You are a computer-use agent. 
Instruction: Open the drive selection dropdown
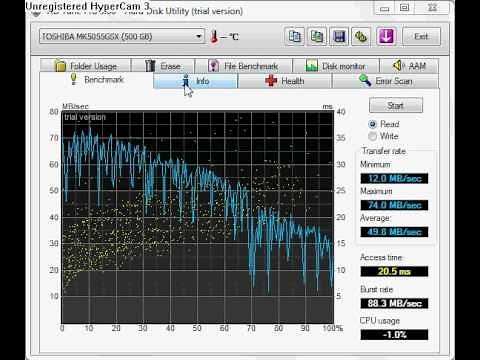pyautogui.click(x=122, y=36)
